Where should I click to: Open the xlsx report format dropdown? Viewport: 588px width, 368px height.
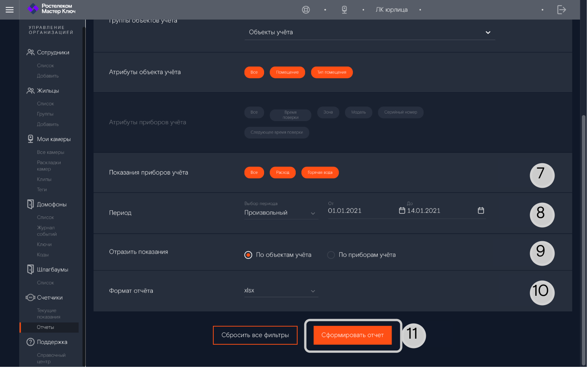[281, 291]
